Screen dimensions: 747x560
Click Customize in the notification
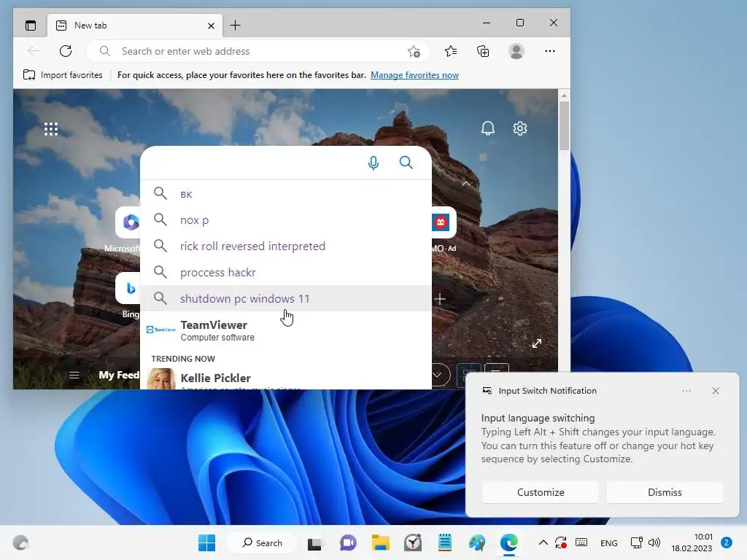(541, 492)
